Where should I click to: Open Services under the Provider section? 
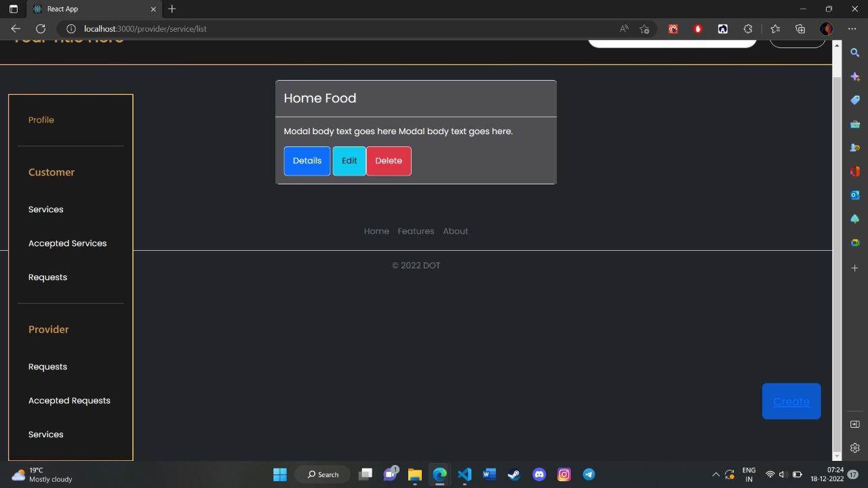(46, 434)
